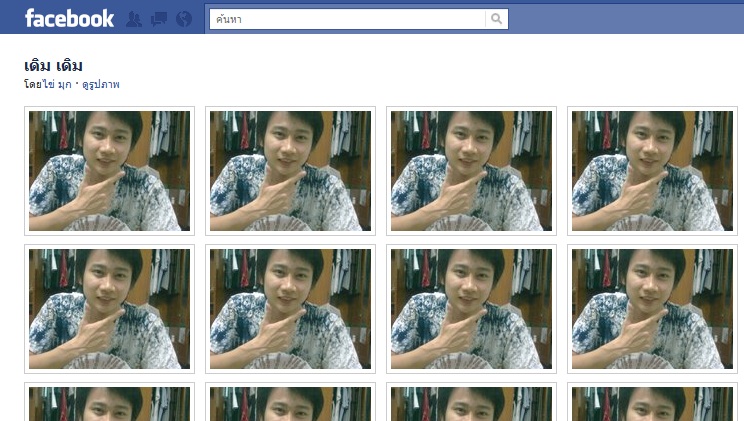Open second photo in second row
Image resolution: width=744 pixels, height=421 pixels.
[x=290, y=309]
